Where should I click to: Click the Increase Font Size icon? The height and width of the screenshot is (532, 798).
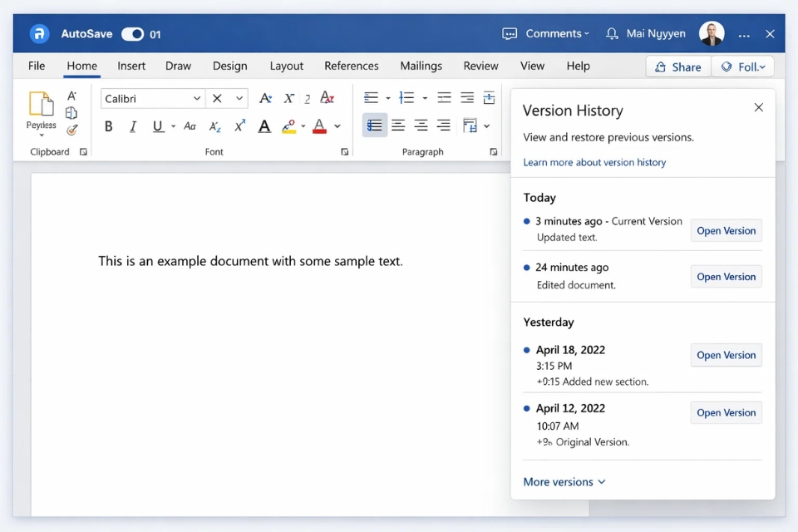coord(265,97)
